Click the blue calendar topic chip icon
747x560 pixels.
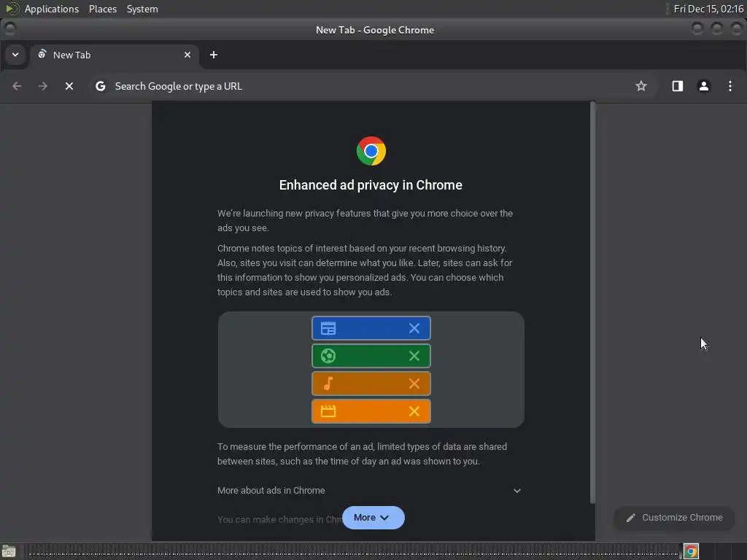(x=328, y=328)
